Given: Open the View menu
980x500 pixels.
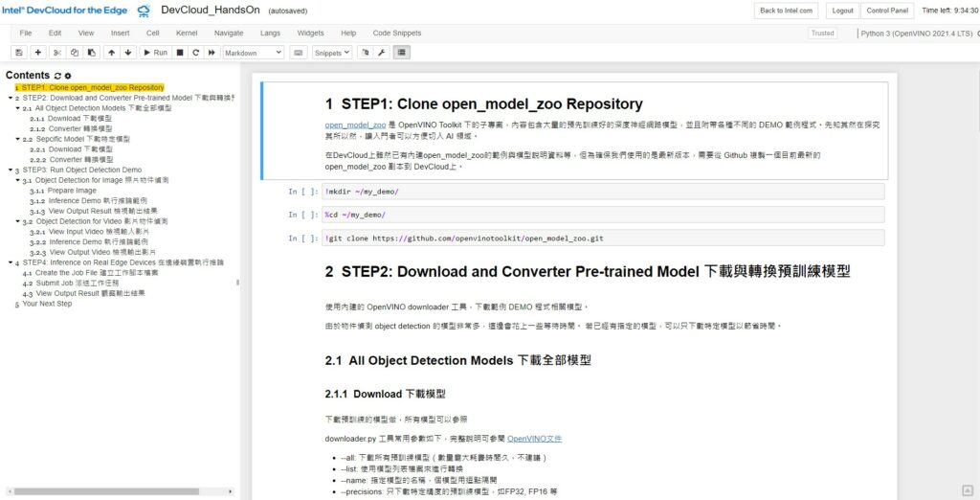Looking at the screenshot, I should pyautogui.click(x=86, y=34).
